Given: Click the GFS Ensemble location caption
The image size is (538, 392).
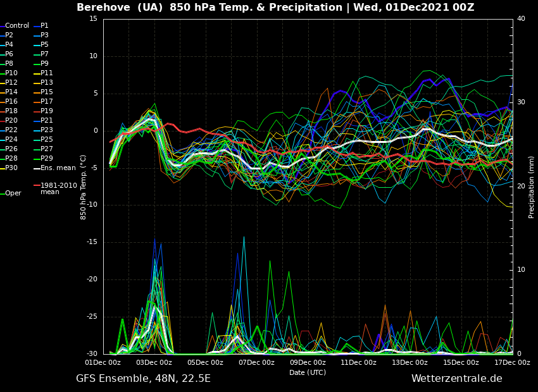Looking at the screenshot, I should [143, 379].
